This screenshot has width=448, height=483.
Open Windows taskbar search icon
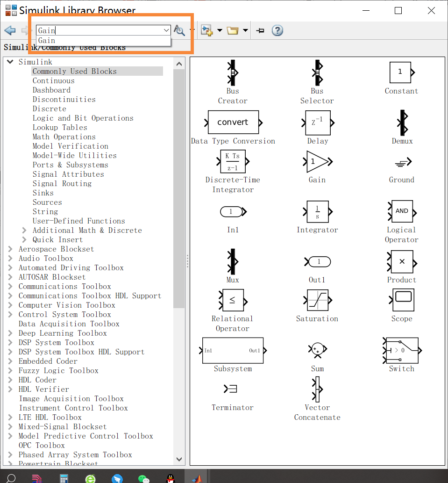(11, 478)
